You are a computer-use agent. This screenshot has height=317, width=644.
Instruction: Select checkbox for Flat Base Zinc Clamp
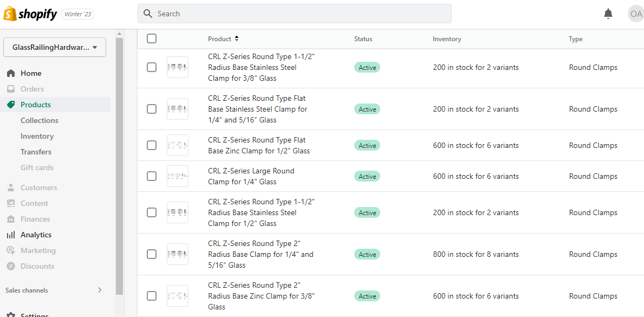click(x=152, y=145)
